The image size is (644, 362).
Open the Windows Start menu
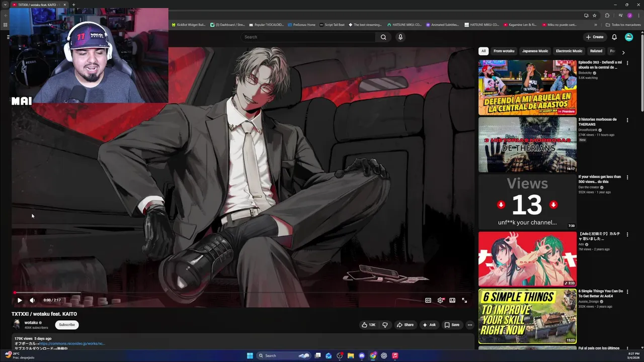tap(250, 355)
